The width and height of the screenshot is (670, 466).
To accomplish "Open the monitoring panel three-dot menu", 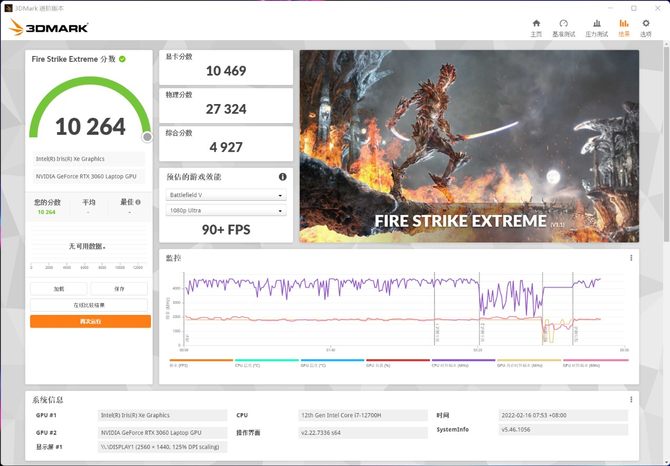I will point(631,258).
